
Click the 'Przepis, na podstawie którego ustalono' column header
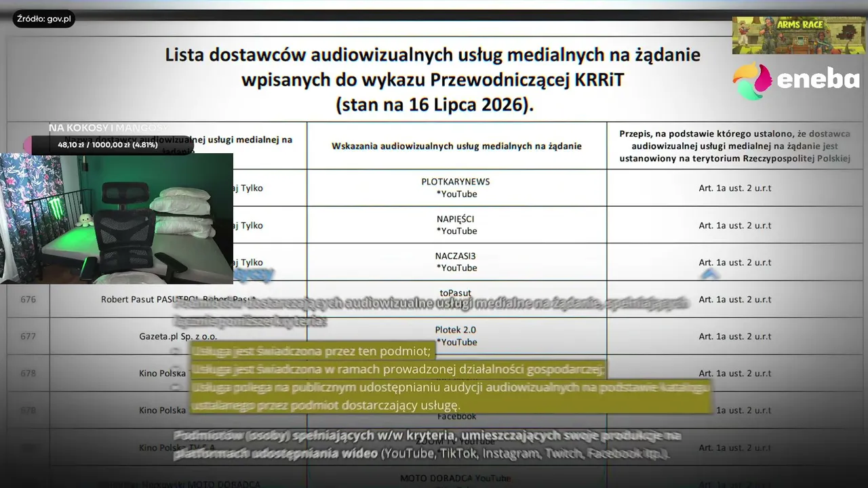[734, 146]
